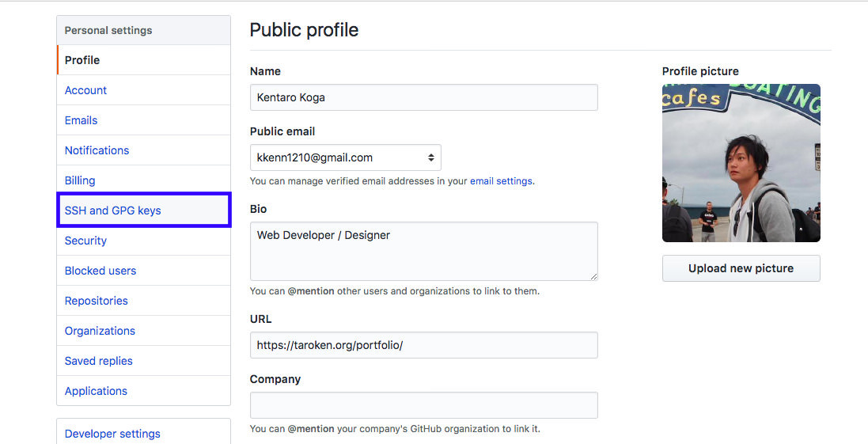
Task: Open Applications settings
Action: coord(96,391)
